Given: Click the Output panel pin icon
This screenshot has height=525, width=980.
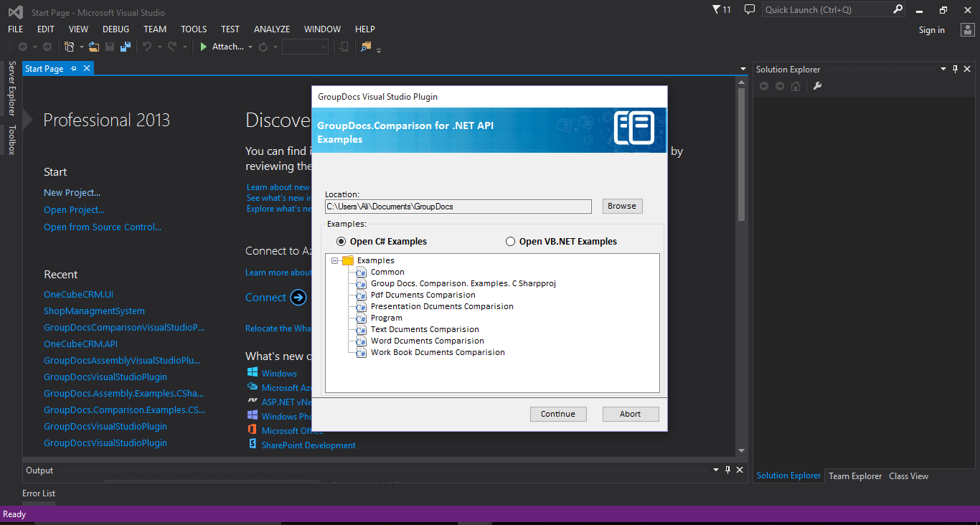Looking at the screenshot, I should click(x=727, y=470).
